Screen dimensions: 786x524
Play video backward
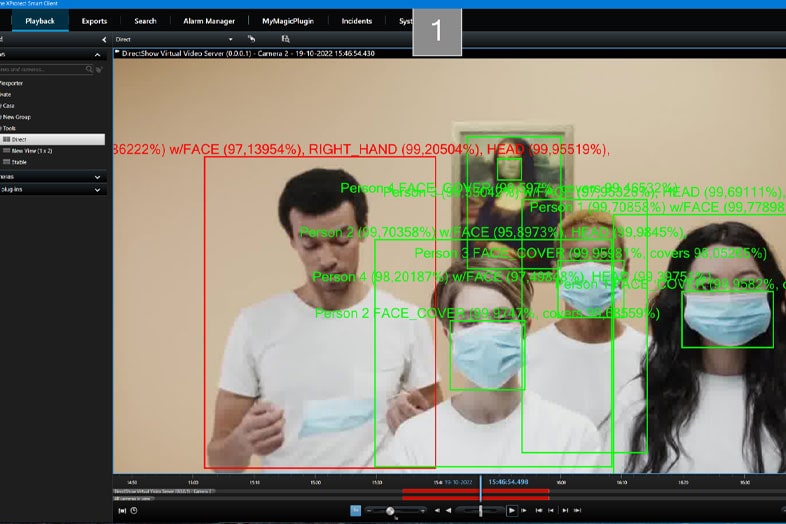(448, 510)
